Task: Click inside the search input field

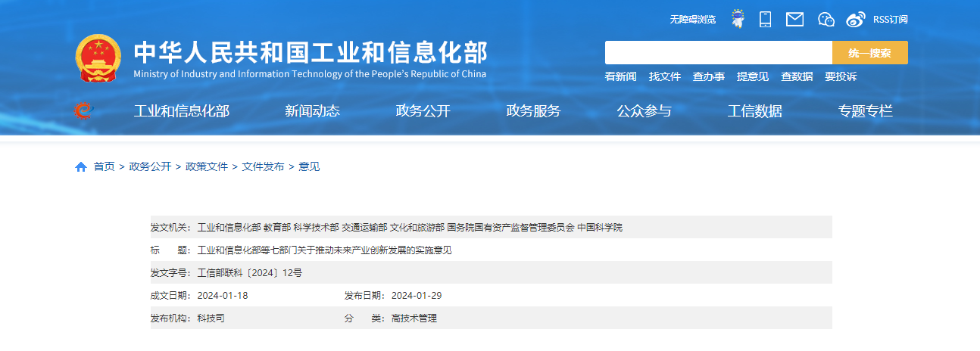Action: [718, 53]
